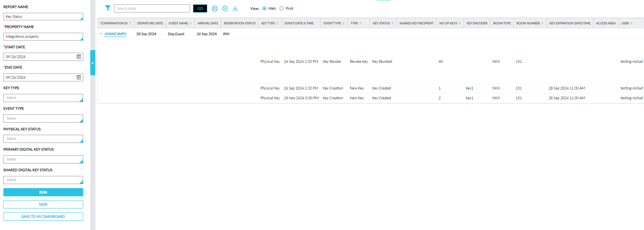The width and height of the screenshot is (644, 230).
Task: Click Shared Key Recipient column header
Action: [x=416, y=23]
